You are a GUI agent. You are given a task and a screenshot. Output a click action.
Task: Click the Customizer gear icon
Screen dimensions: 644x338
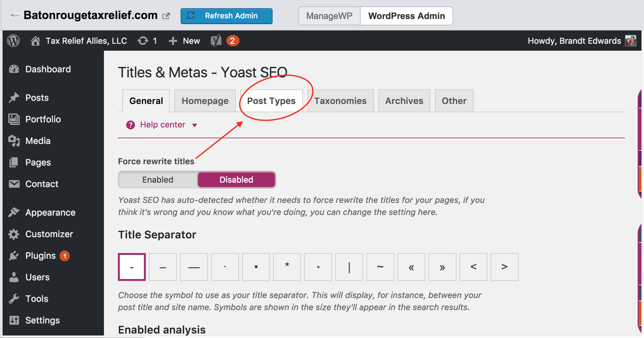(x=14, y=234)
